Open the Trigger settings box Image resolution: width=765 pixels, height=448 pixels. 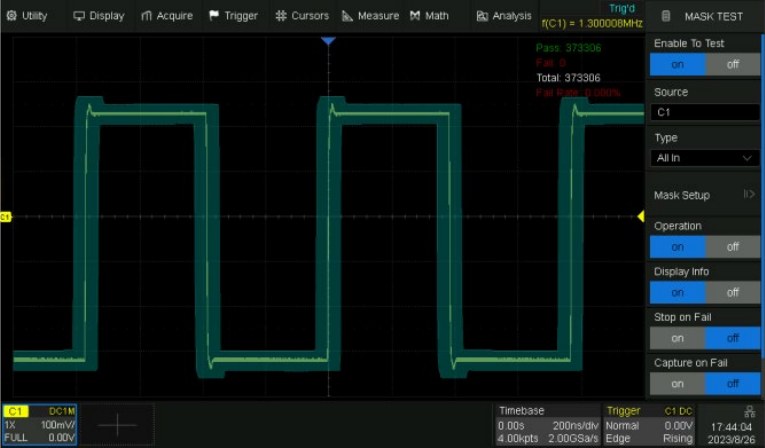tap(649, 425)
